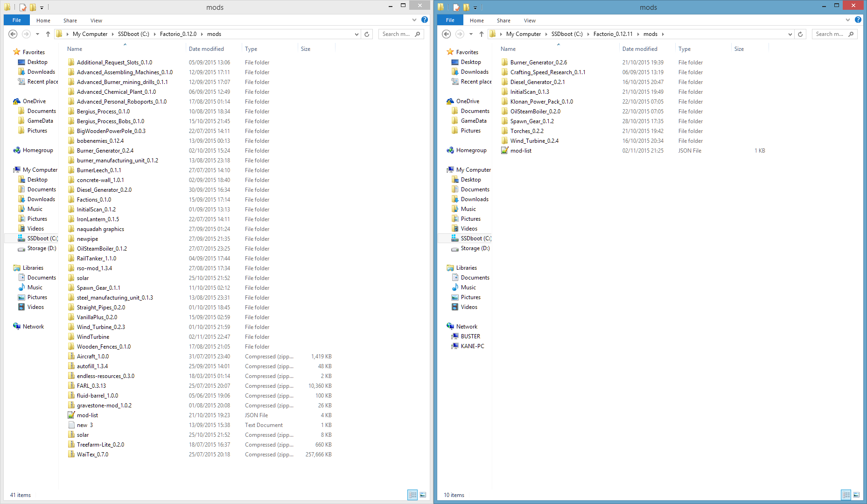Expand ribbon chevron in right window

[x=848, y=20]
